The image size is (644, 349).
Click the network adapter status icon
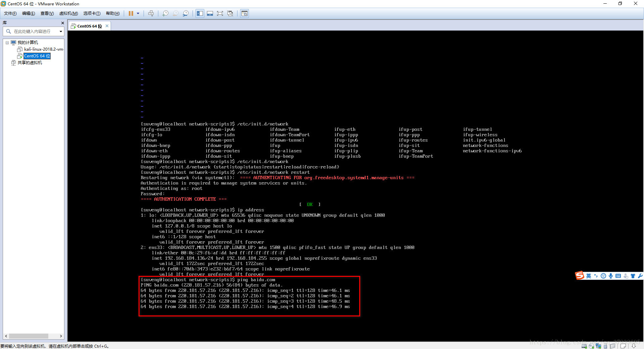coord(598,346)
